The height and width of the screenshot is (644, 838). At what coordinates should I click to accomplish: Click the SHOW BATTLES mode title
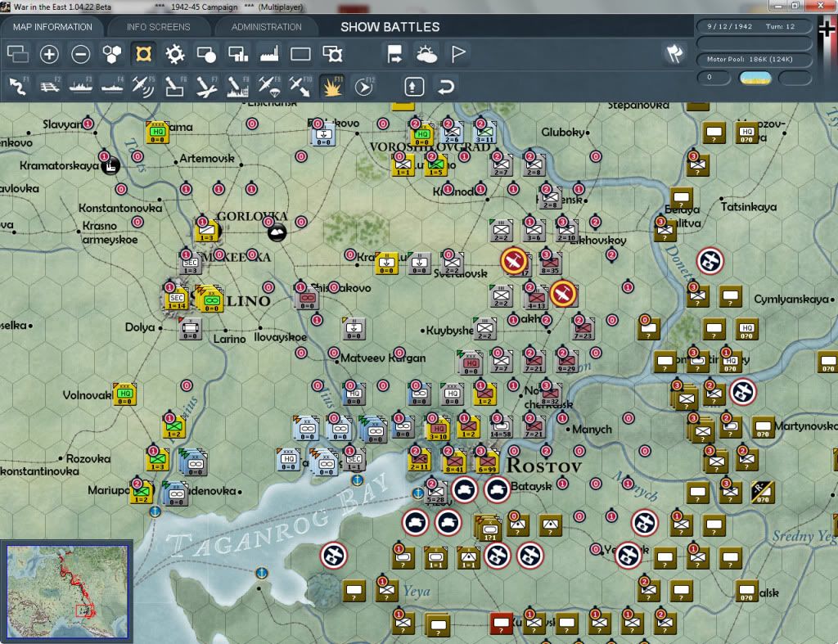(390, 27)
